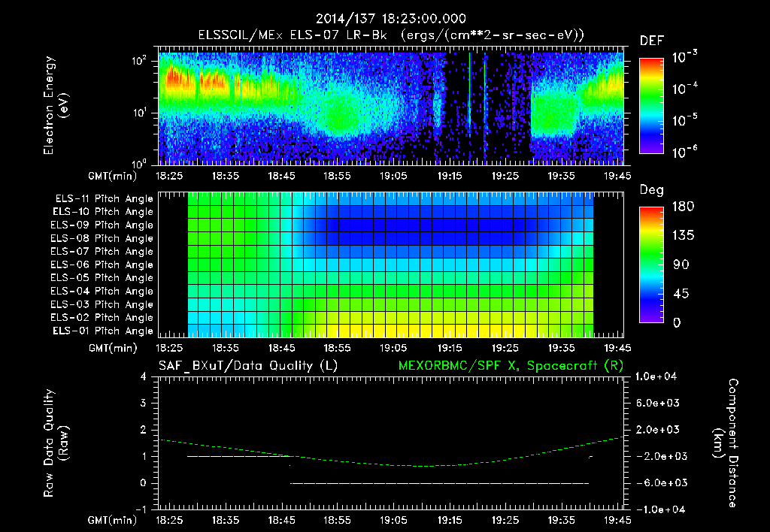Click the 19:35 tick label under bottom panel

[561, 520]
